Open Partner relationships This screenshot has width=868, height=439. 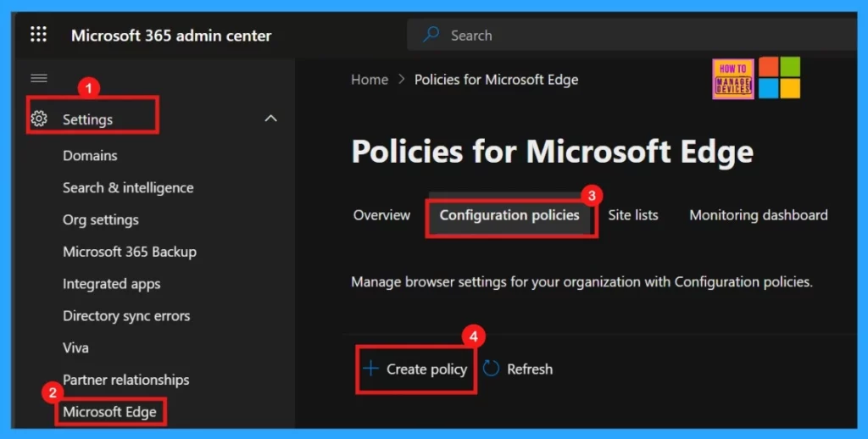(125, 380)
